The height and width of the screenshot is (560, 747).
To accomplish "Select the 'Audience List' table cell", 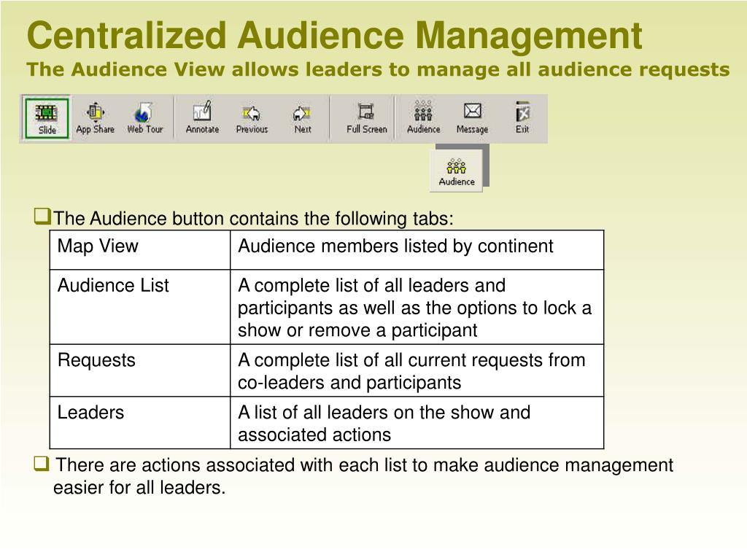I will pos(140,307).
